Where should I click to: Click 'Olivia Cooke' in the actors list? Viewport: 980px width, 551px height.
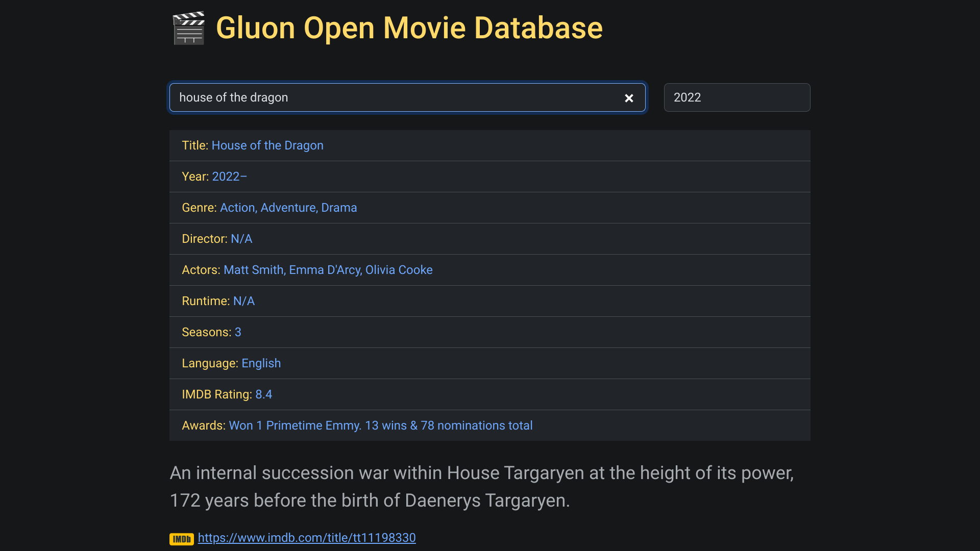(399, 270)
